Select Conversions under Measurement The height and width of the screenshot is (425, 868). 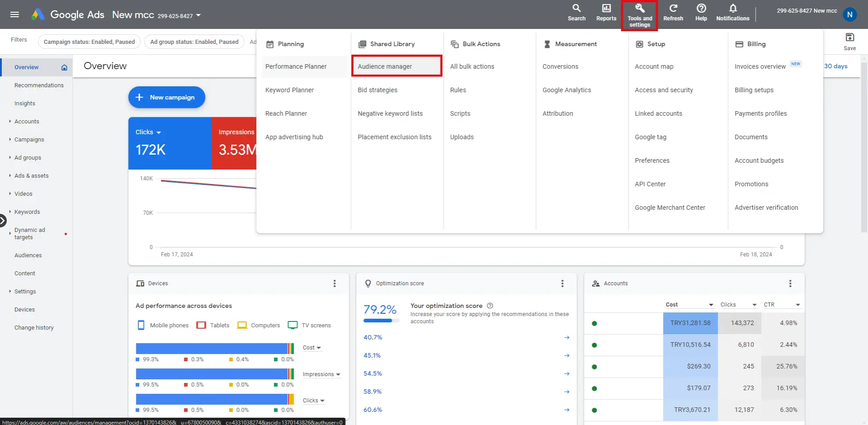coord(560,66)
